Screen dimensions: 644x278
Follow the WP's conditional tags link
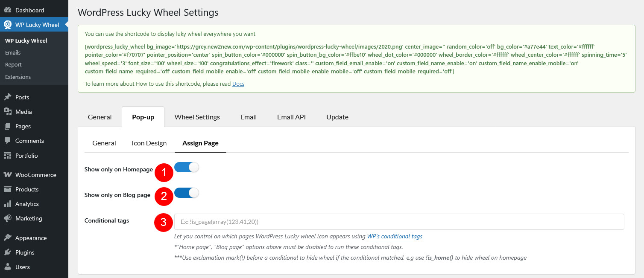click(x=395, y=236)
